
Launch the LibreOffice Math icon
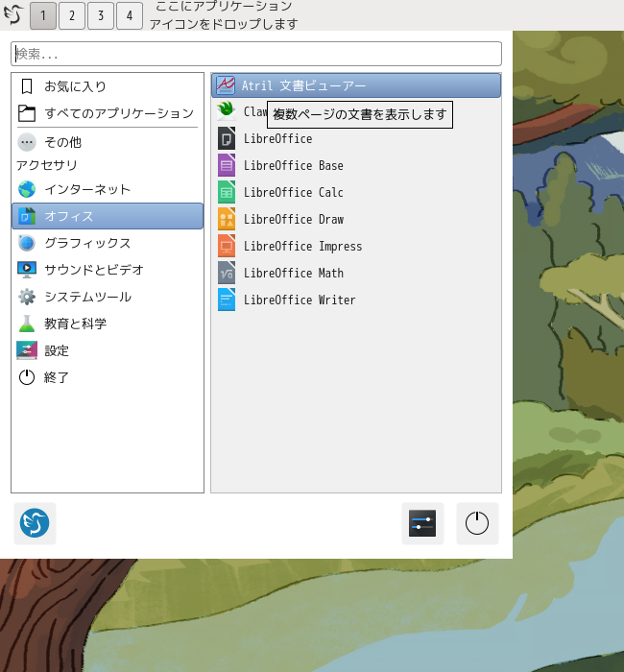[x=227, y=273]
